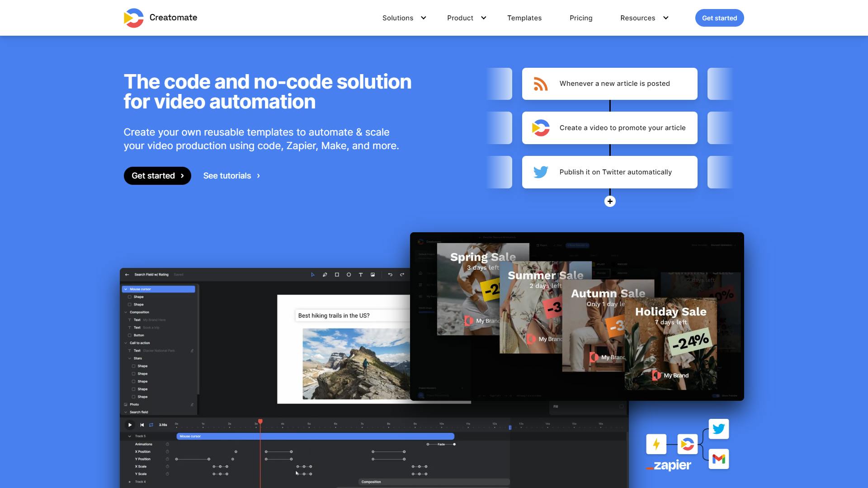Follow the See tutorials link

231,176
